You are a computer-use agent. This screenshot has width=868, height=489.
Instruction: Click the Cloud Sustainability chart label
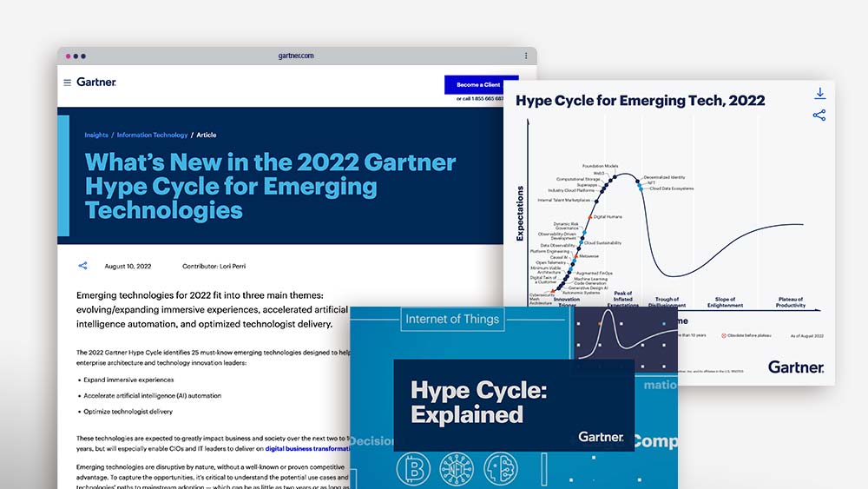coord(603,242)
